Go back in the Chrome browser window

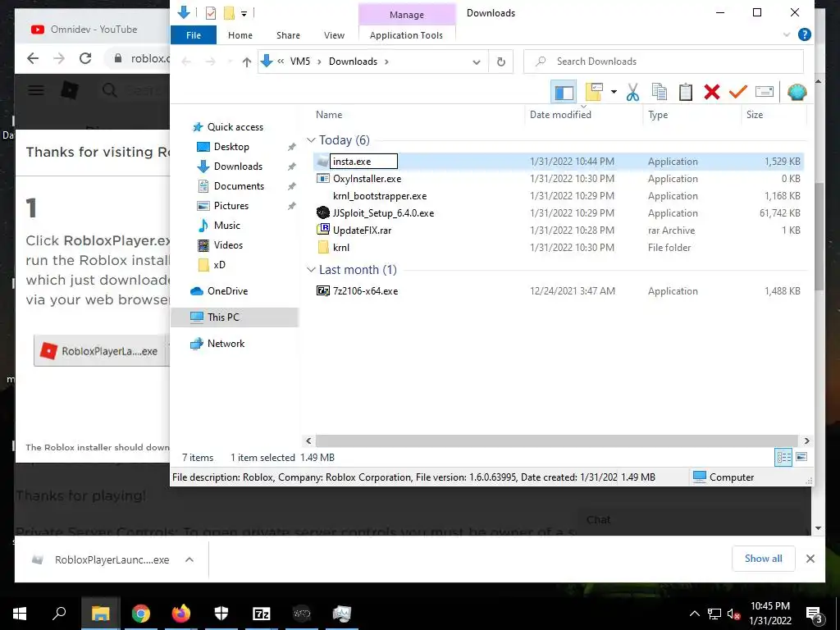(33, 58)
